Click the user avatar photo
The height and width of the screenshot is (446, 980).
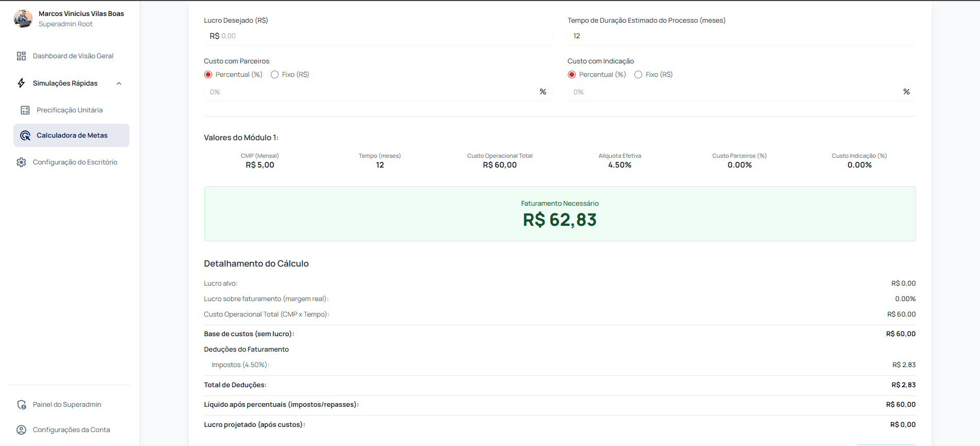click(x=23, y=19)
